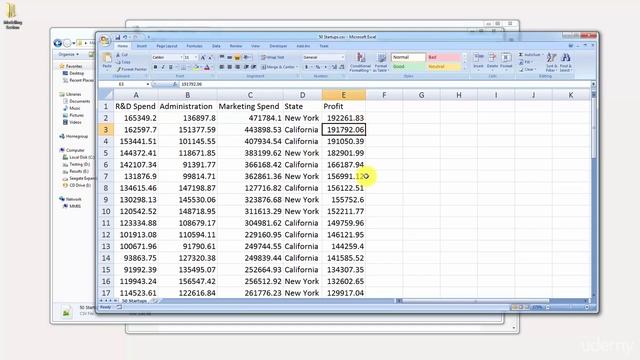Viewport: 640px width, 360px height.
Task: Apply the Bad cell style
Action: [x=444, y=58]
